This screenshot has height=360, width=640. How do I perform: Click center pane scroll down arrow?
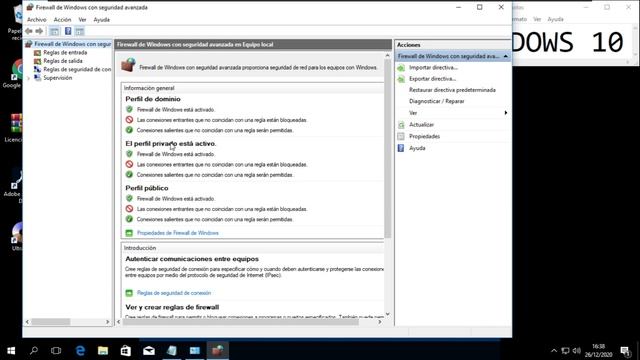(x=387, y=314)
